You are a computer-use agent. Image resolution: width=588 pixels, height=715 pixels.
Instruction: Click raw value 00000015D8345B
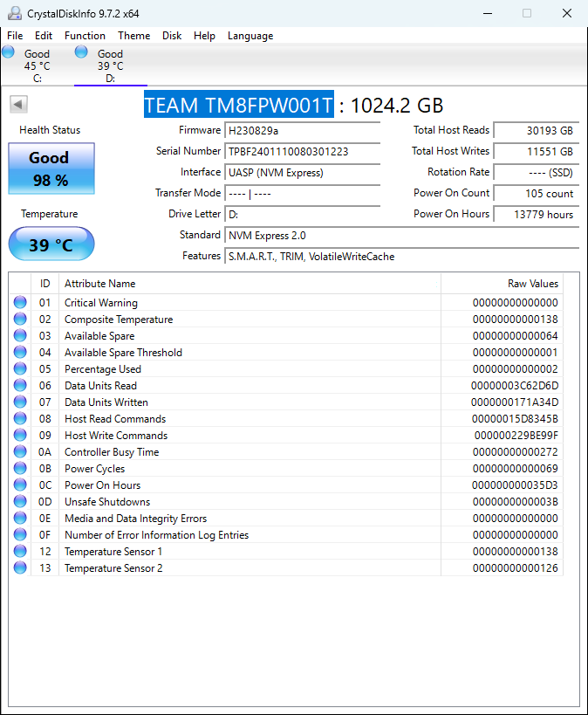coord(515,418)
